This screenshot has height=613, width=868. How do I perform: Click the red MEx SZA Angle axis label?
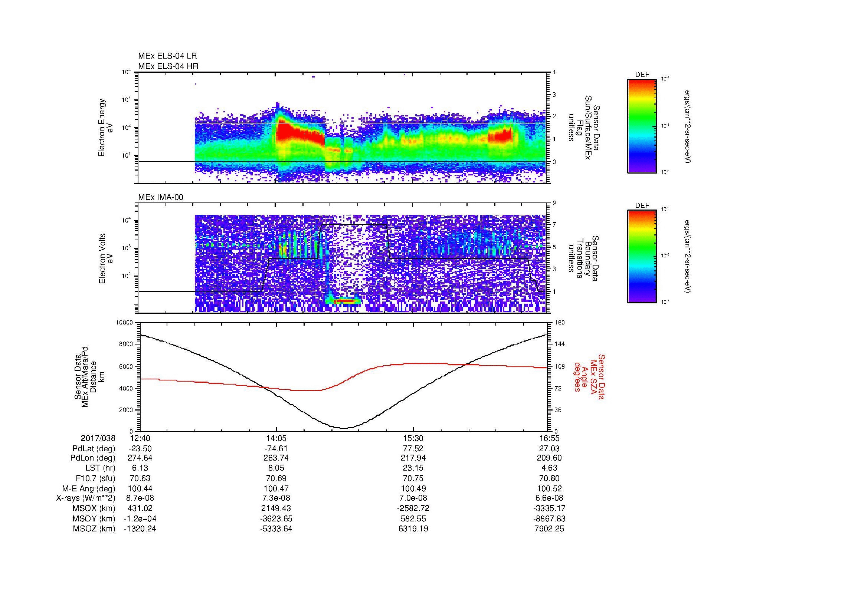click(x=589, y=376)
